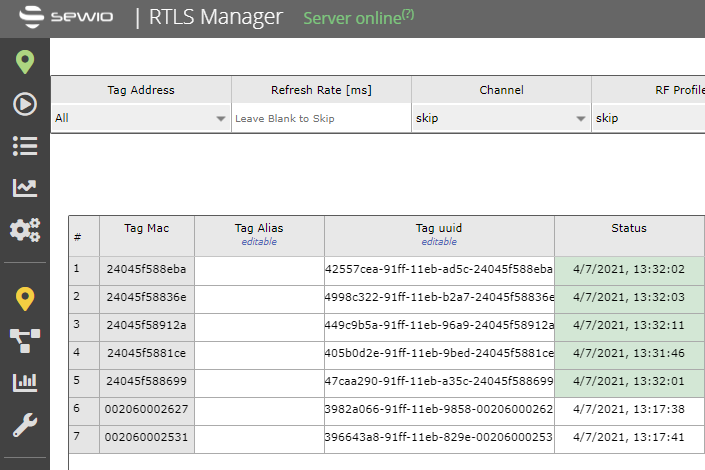Click the Tag uuid cell in row 6
705x470 pixels.
[x=438, y=409]
